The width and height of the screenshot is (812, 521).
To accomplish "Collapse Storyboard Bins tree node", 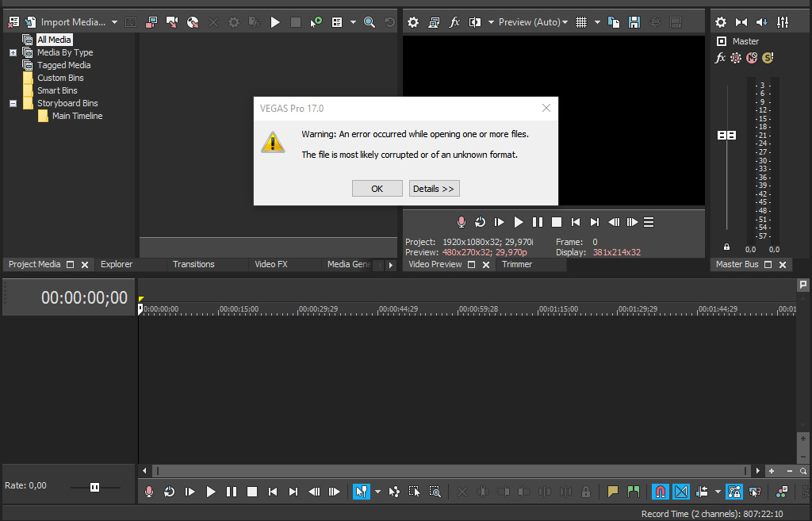I will tap(13, 103).
